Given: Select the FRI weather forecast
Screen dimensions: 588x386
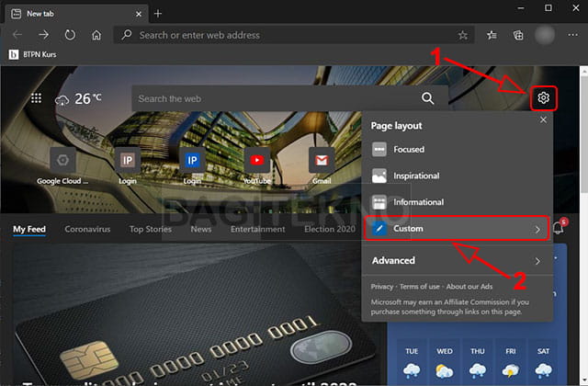Looking at the screenshot, I should pyautogui.click(x=511, y=362).
